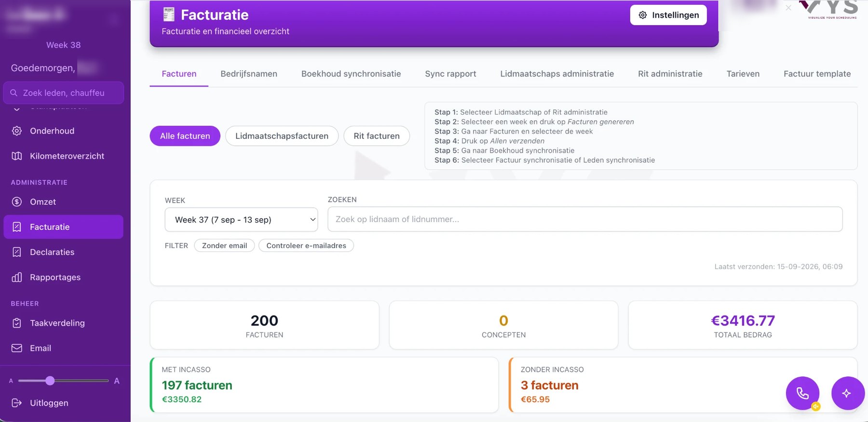Go to Rit administratie tab
The image size is (868, 422).
point(670,74)
